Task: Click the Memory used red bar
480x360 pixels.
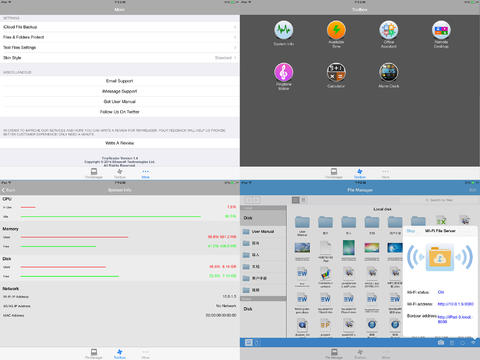Action: [x=74, y=237]
